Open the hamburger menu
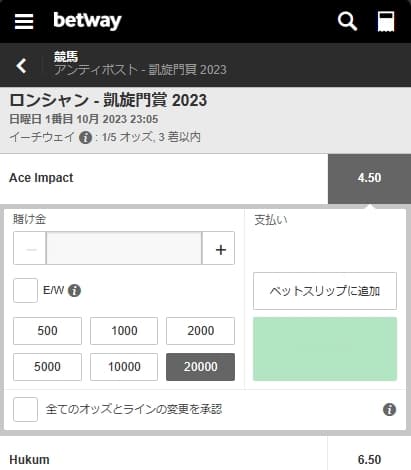 point(24,21)
